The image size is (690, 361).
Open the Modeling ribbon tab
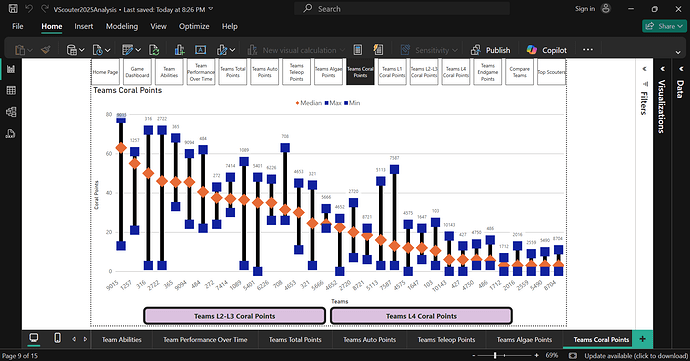point(122,26)
